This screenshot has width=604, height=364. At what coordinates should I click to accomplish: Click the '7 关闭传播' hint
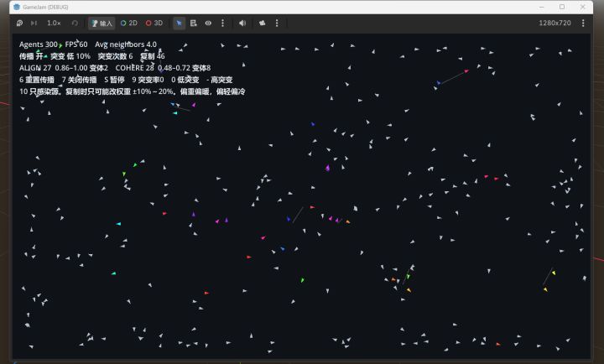tap(80, 80)
